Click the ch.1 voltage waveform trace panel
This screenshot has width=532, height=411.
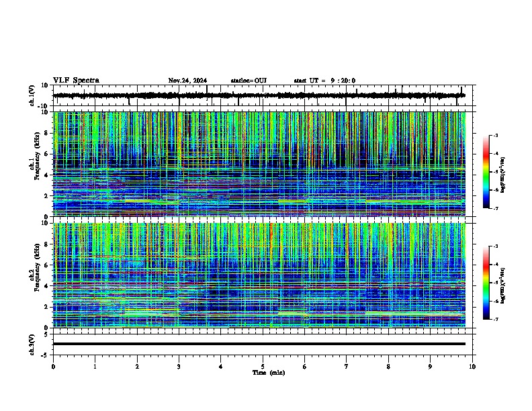[263, 95]
